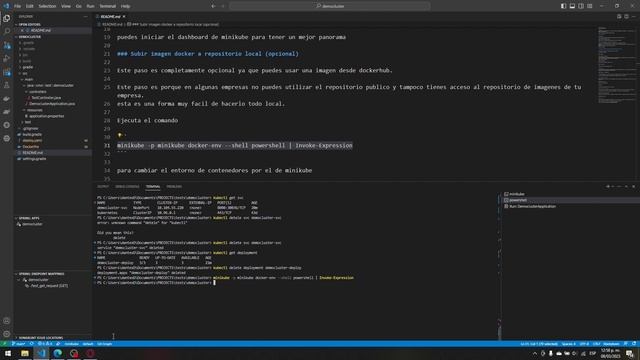Image resolution: width=640 pixels, height=360 pixels.
Task: Open the Search view in activity bar
Action: [x=7, y=31]
